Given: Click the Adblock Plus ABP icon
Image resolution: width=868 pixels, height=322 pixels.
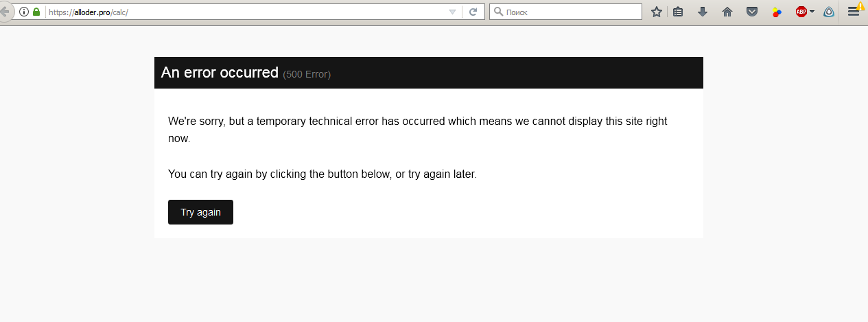Looking at the screenshot, I should click(x=801, y=12).
